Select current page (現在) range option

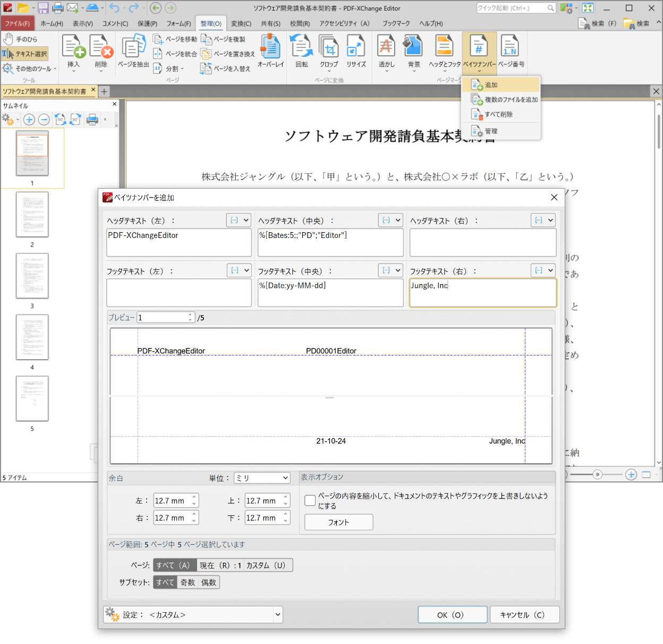point(220,565)
